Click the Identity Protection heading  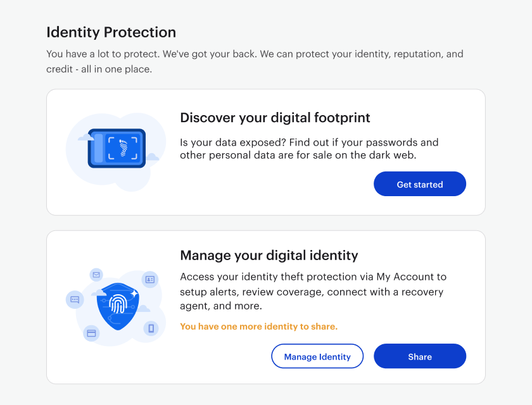coord(111,32)
